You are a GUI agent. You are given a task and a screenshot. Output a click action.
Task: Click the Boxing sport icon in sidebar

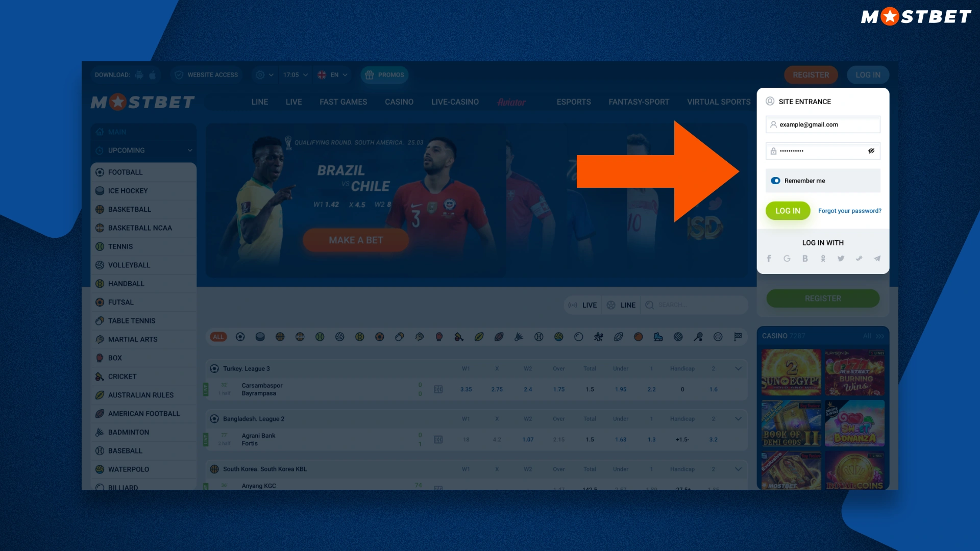(100, 357)
